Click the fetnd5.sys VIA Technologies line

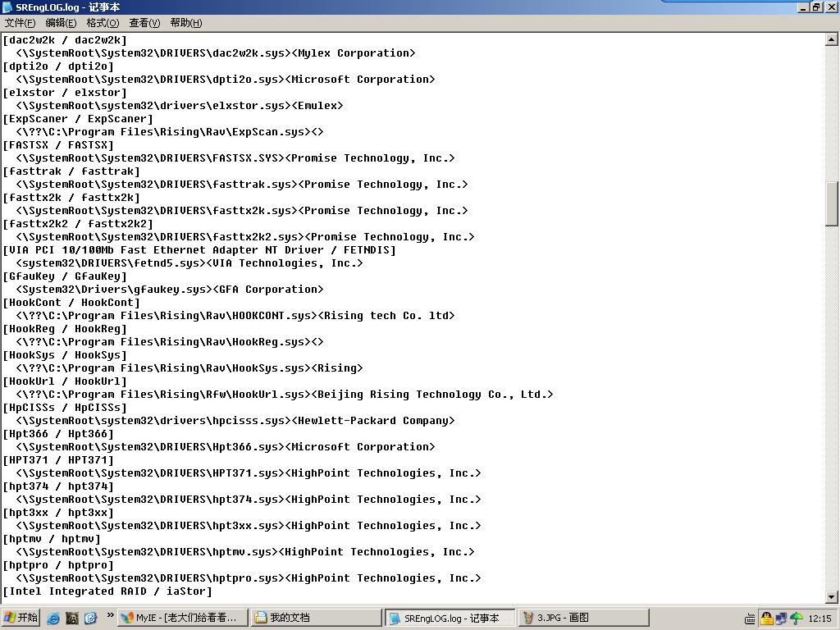click(189, 263)
